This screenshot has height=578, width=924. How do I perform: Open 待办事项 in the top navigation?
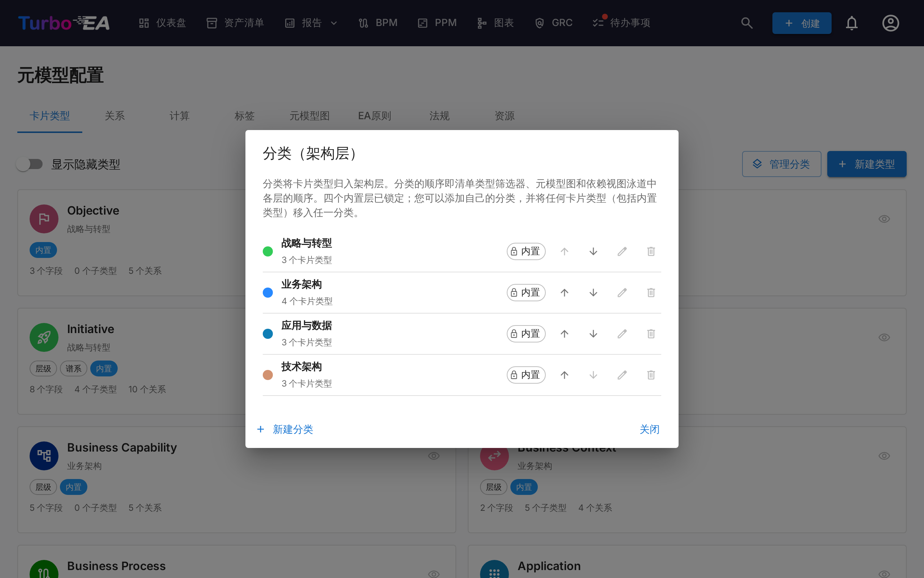coord(621,23)
